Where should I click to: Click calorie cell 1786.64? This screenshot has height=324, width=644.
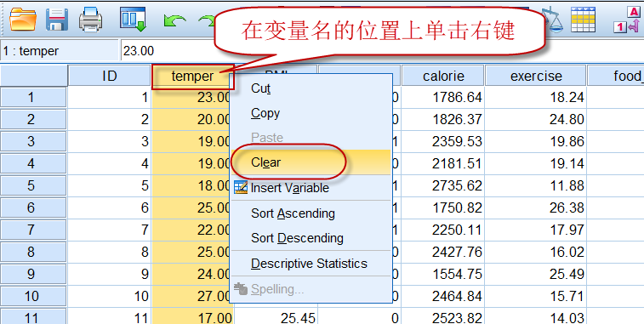coord(443,97)
